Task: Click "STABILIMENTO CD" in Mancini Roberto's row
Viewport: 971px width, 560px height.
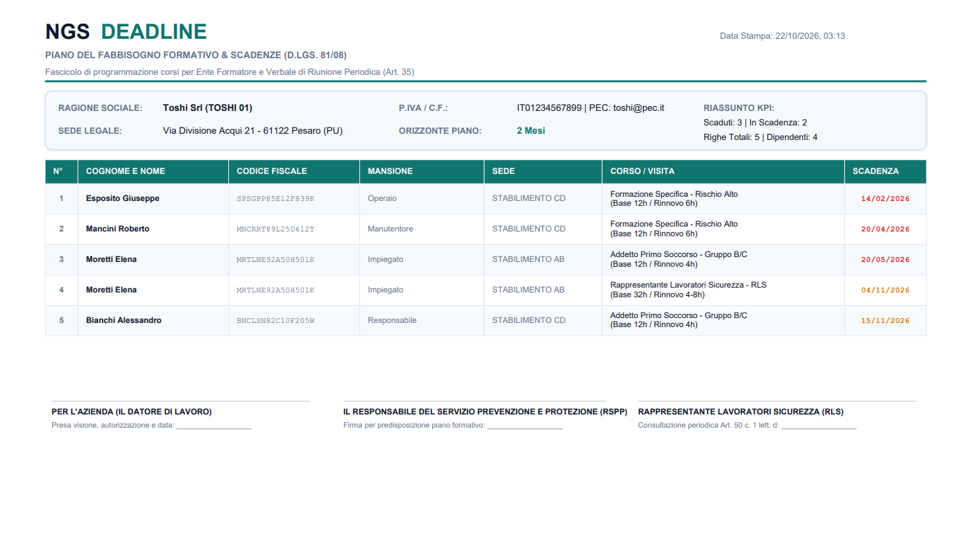Action: pyautogui.click(x=529, y=229)
